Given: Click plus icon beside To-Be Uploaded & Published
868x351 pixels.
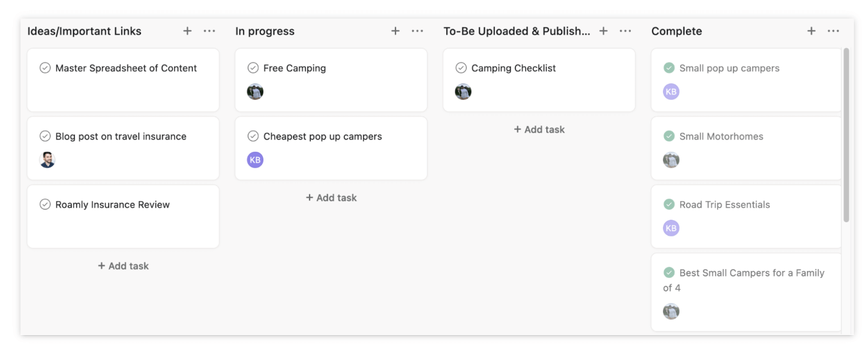Looking at the screenshot, I should point(603,31).
